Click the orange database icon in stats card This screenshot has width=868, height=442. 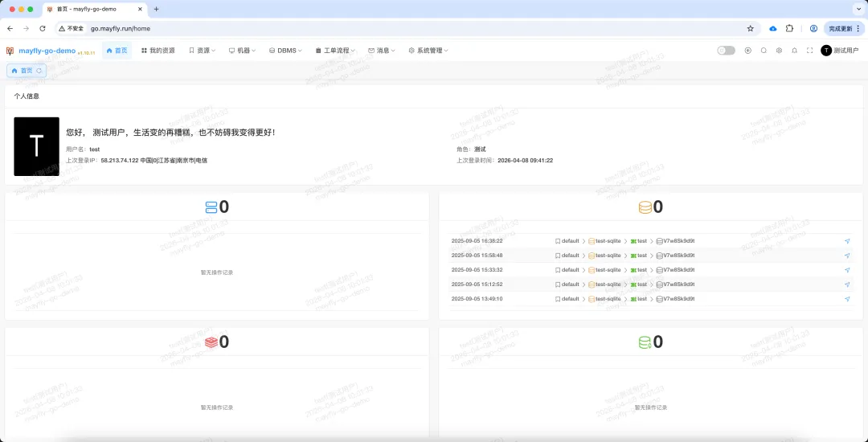[x=645, y=207]
